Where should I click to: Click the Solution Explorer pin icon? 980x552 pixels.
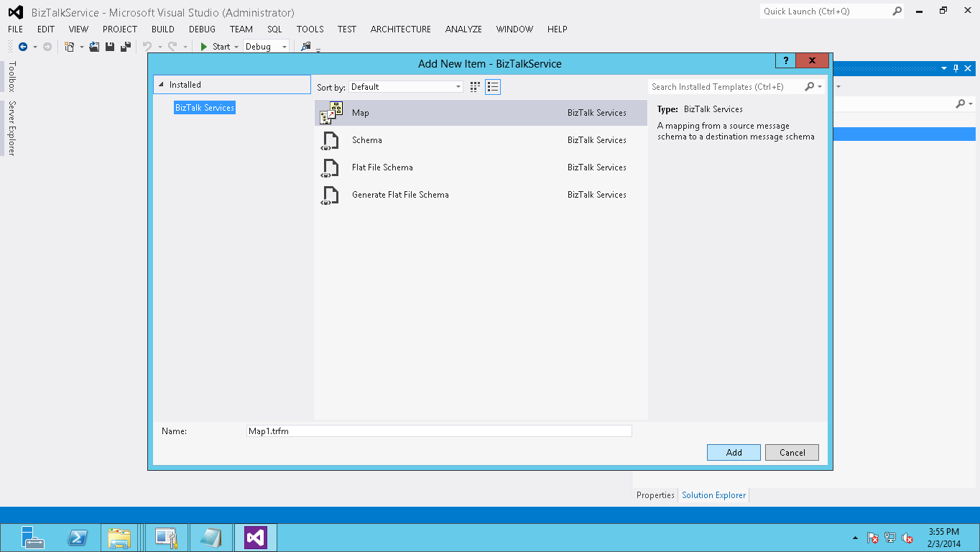[x=956, y=68]
